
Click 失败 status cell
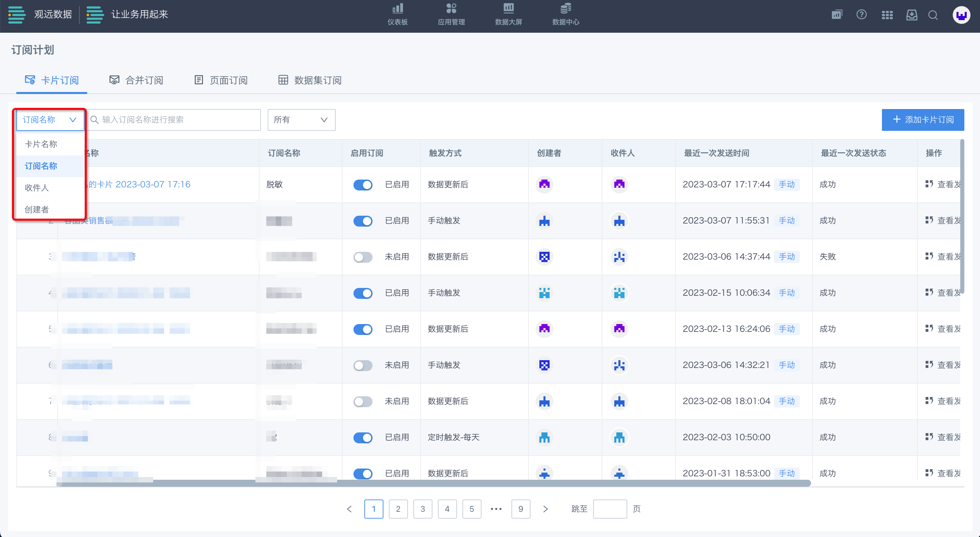click(827, 257)
